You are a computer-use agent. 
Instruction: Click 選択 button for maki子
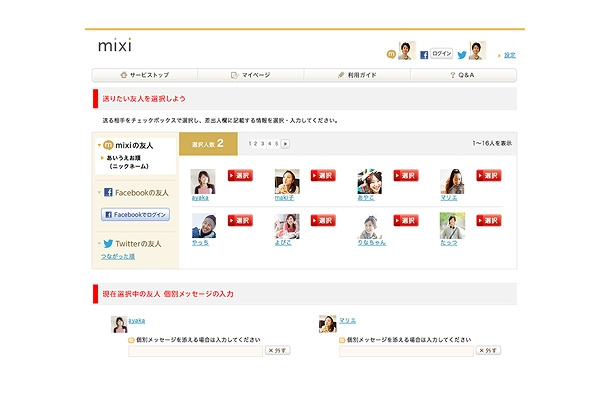[323, 175]
